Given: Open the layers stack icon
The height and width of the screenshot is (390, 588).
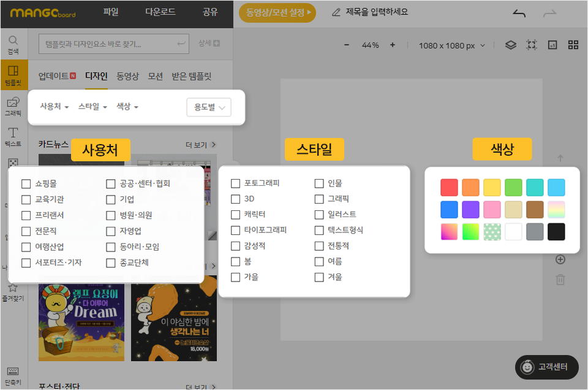Looking at the screenshot, I should pos(510,45).
